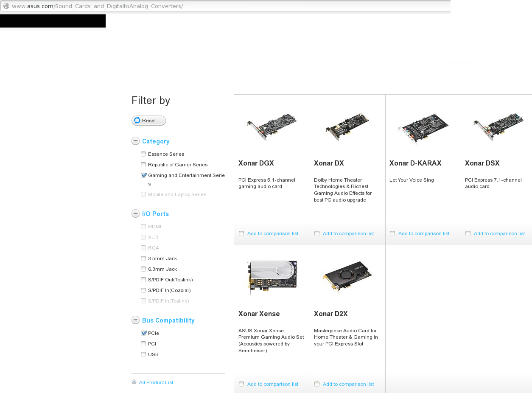Tick the comparison checkbox for Xonar Xense
This screenshot has height=393, width=532.
(x=241, y=384)
